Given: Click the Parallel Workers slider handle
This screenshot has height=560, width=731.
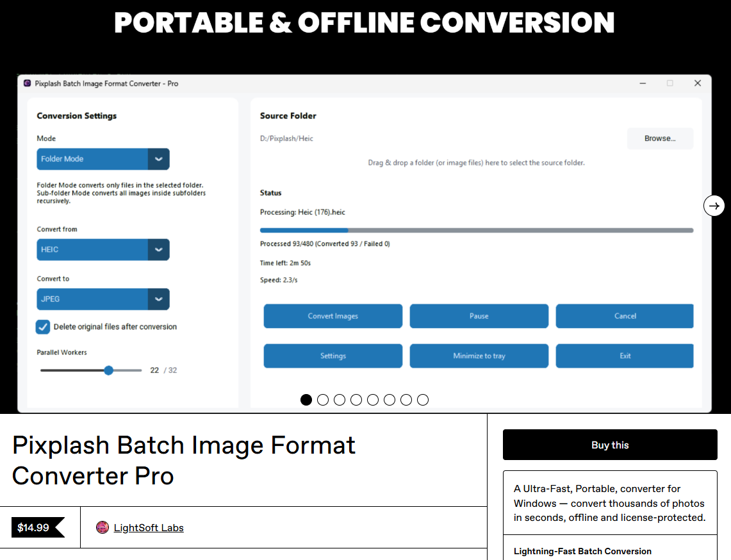Looking at the screenshot, I should (109, 370).
